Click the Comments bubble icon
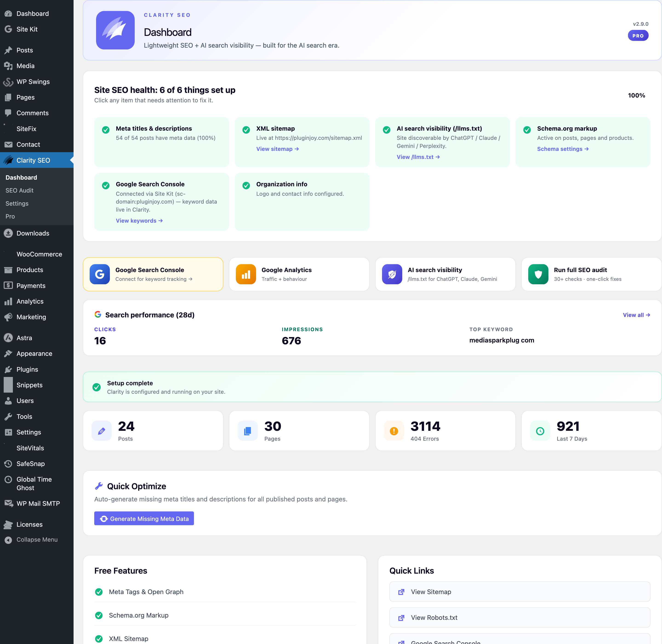Image resolution: width=662 pixels, height=644 pixels. [9, 113]
